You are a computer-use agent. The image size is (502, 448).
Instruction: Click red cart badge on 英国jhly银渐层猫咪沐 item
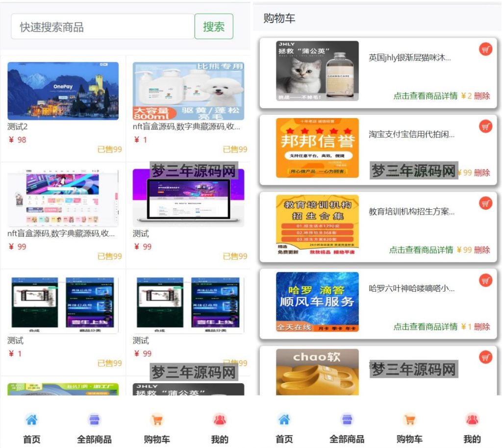[x=485, y=50]
